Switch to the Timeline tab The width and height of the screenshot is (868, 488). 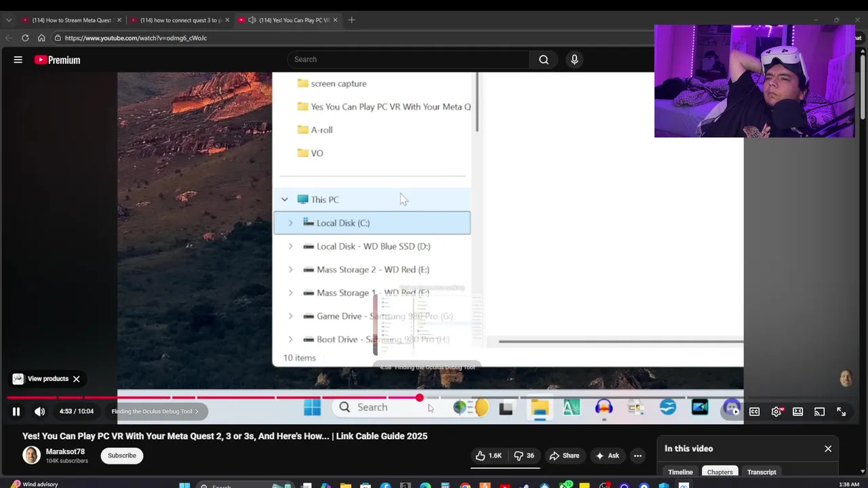(x=680, y=472)
